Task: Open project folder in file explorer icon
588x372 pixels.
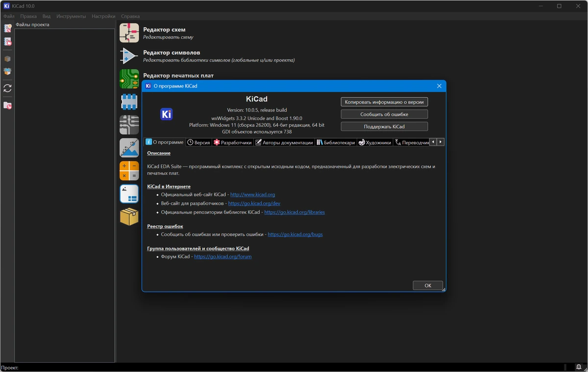Action: (x=7, y=105)
